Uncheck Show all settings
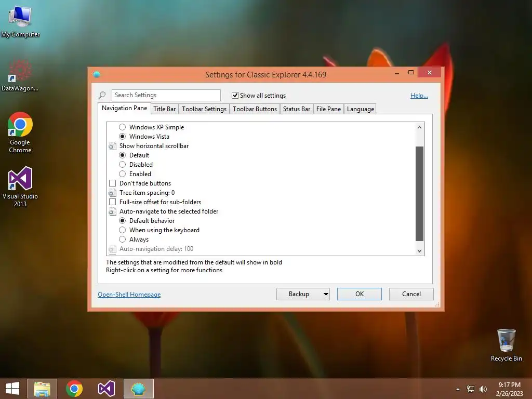 pyautogui.click(x=235, y=96)
